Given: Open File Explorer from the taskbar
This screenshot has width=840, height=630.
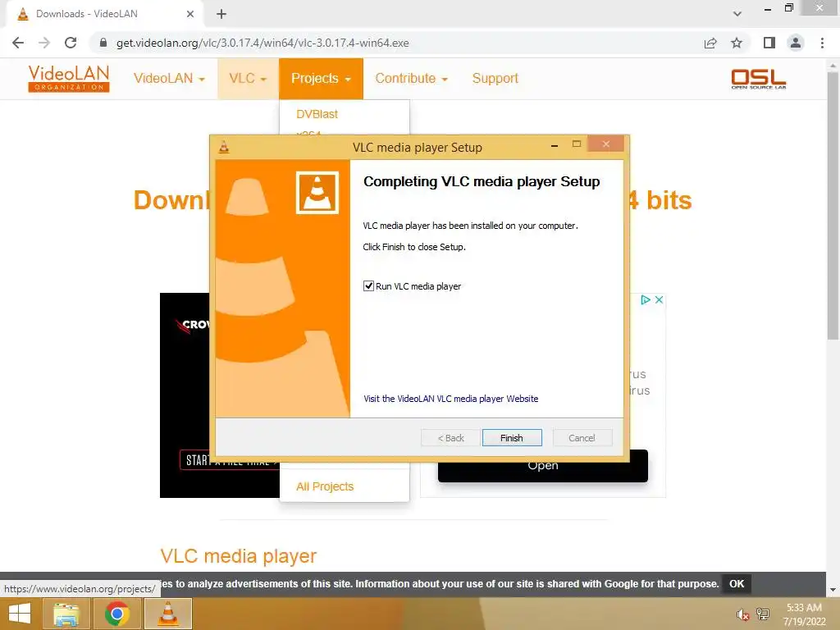Looking at the screenshot, I should click(66, 614).
